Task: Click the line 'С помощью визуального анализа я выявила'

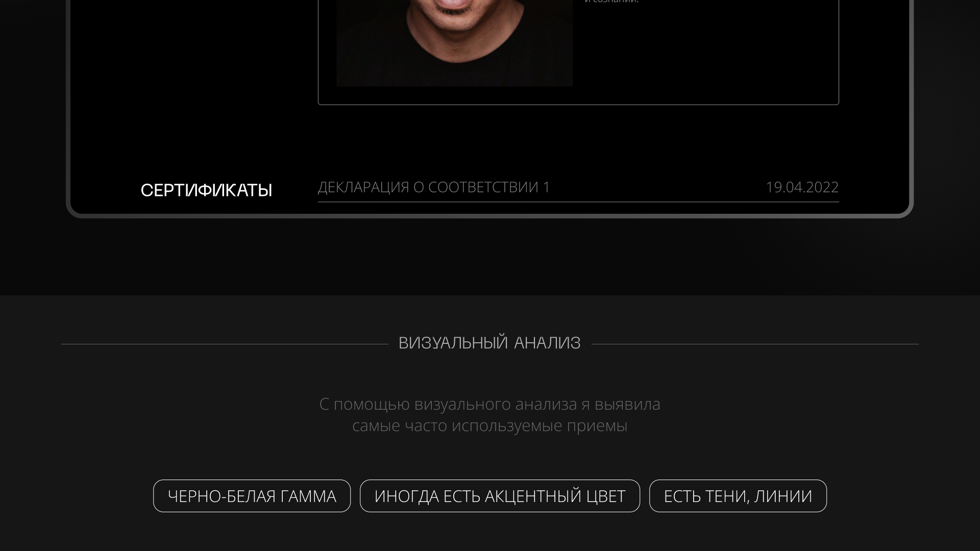Action: 490,404
